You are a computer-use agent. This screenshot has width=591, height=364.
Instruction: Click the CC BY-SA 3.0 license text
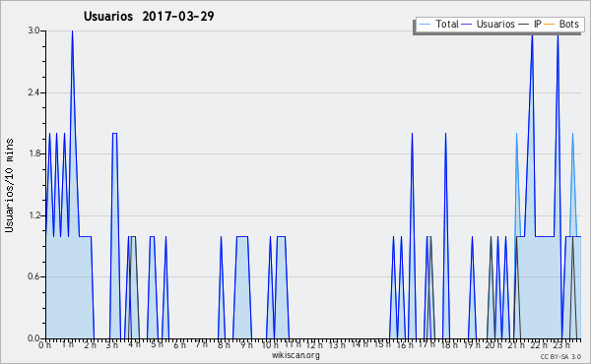point(560,357)
